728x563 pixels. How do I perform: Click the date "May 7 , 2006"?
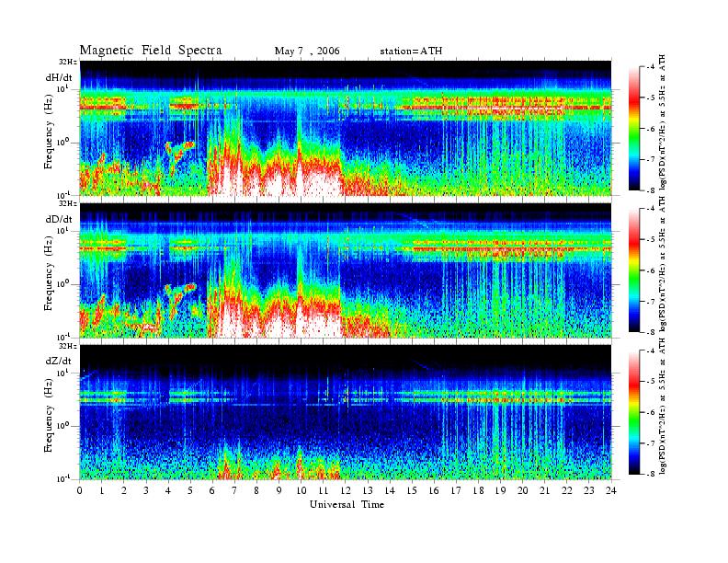(307, 52)
